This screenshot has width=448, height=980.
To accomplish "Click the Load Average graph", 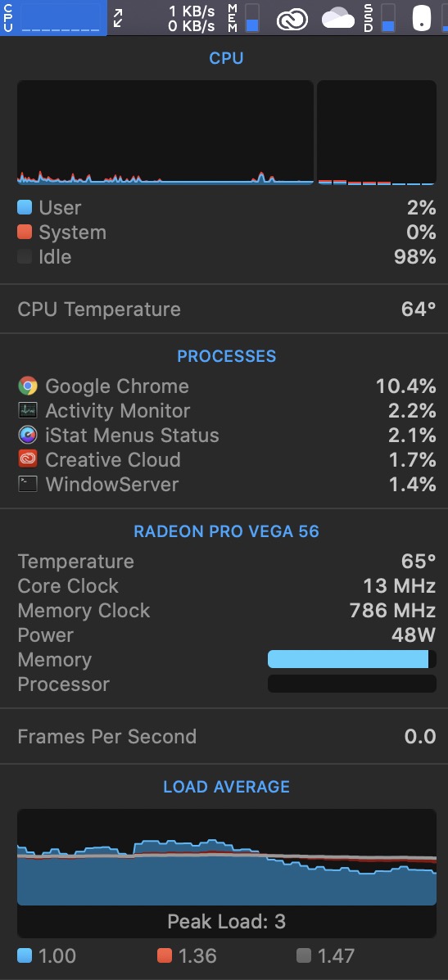I will (x=227, y=857).
